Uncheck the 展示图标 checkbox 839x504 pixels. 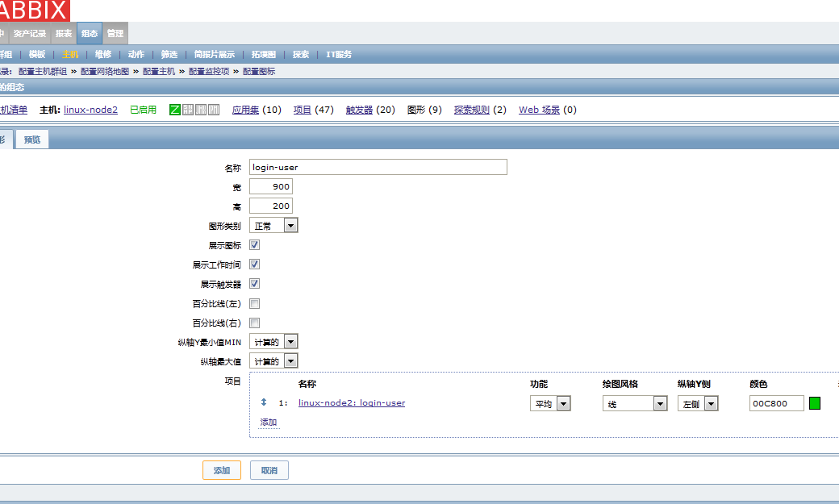[255, 245]
